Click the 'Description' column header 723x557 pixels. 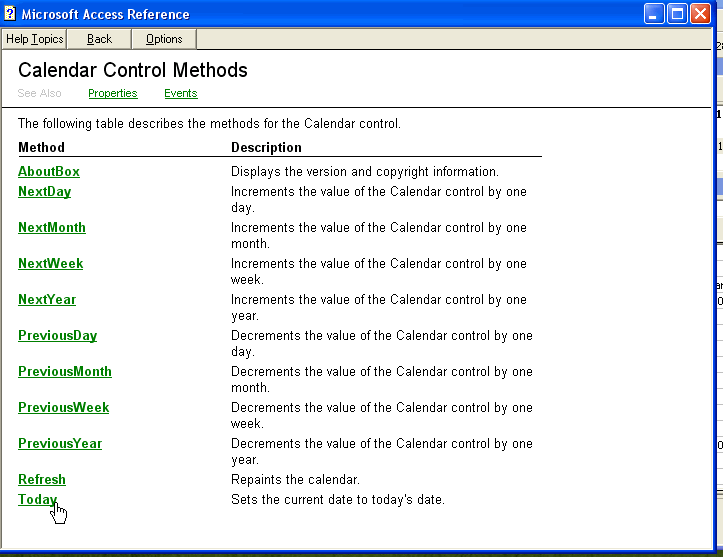click(267, 148)
